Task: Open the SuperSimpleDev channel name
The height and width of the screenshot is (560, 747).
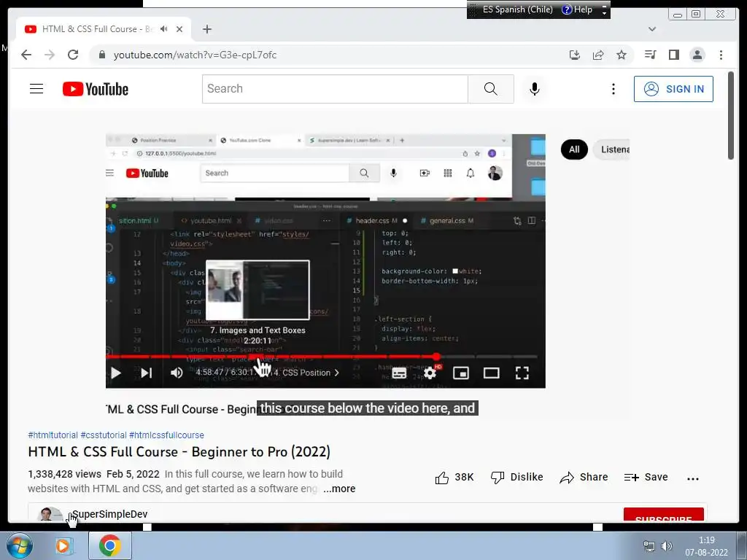Action: pyautogui.click(x=110, y=514)
